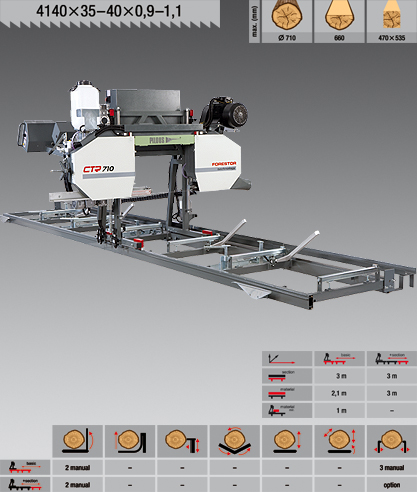Screen dimensions: 417x492
Task: Click the +section bed icon in bottom table row
Action: tap(25, 485)
